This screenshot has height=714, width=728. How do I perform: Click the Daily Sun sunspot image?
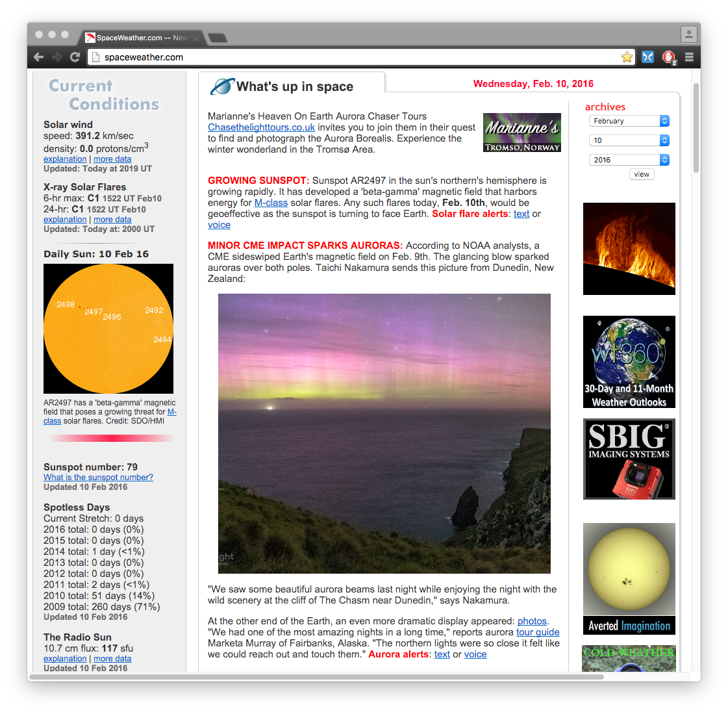108,328
